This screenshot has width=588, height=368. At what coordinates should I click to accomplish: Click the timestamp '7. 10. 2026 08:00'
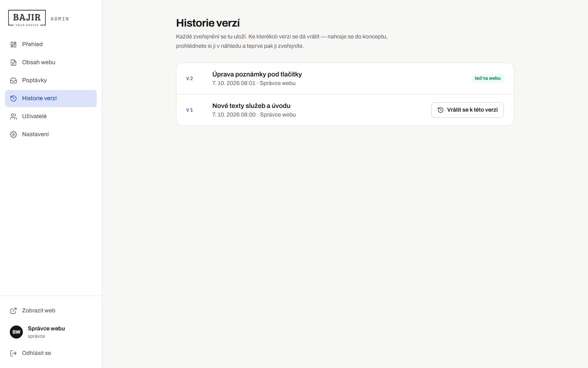[x=234, y=114]
